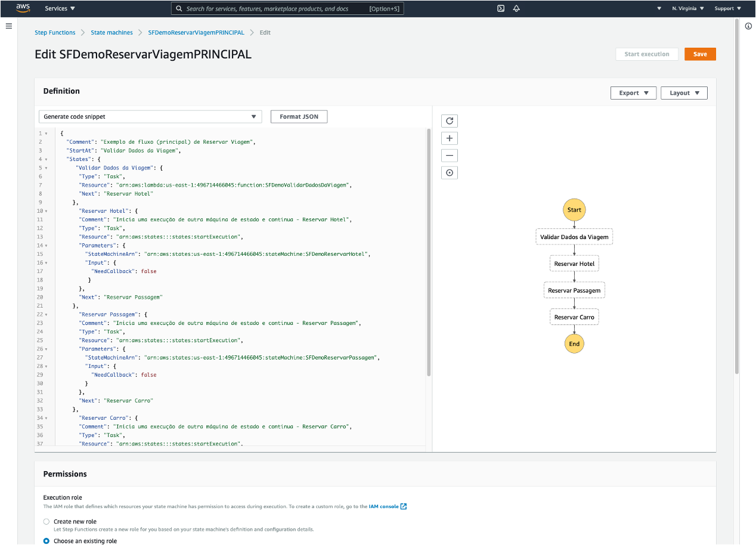The height and width of the screenshot is (545, 756).
Task: Select the Choose an existing role option
Action: pyautogui.click(x=47, y=541)
